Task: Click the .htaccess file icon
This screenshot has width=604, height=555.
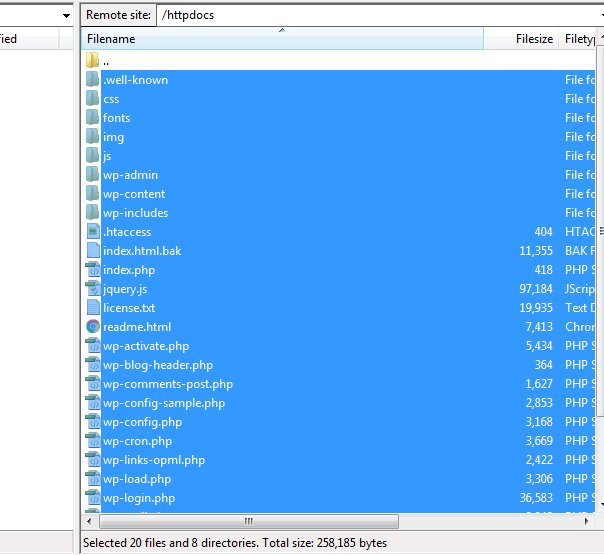Action: (93, 231)
